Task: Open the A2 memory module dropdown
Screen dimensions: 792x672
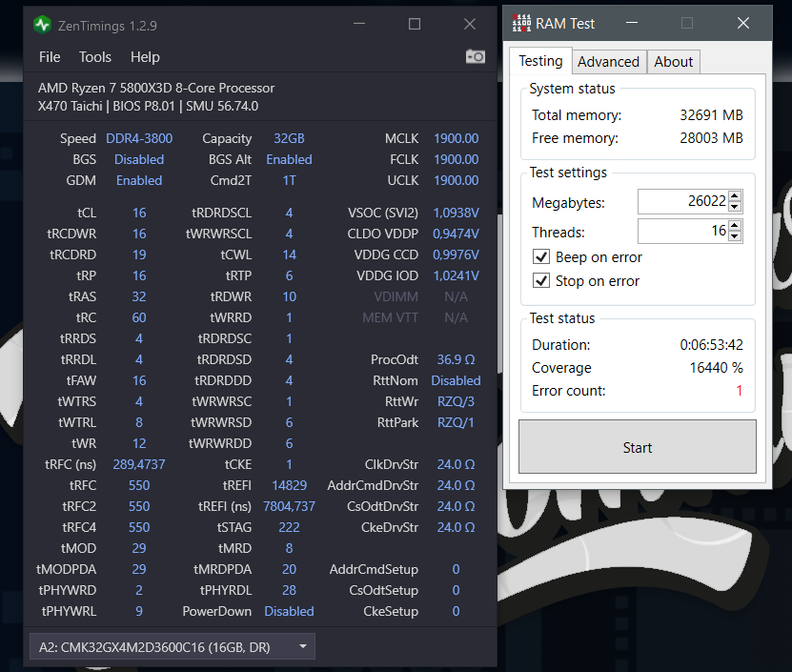Action: click(x=173, y=646)
